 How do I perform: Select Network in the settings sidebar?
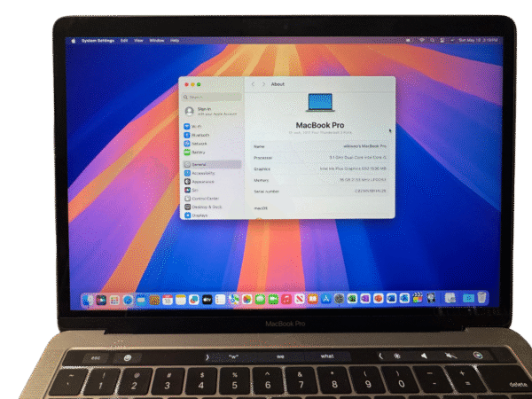(212, 144)
